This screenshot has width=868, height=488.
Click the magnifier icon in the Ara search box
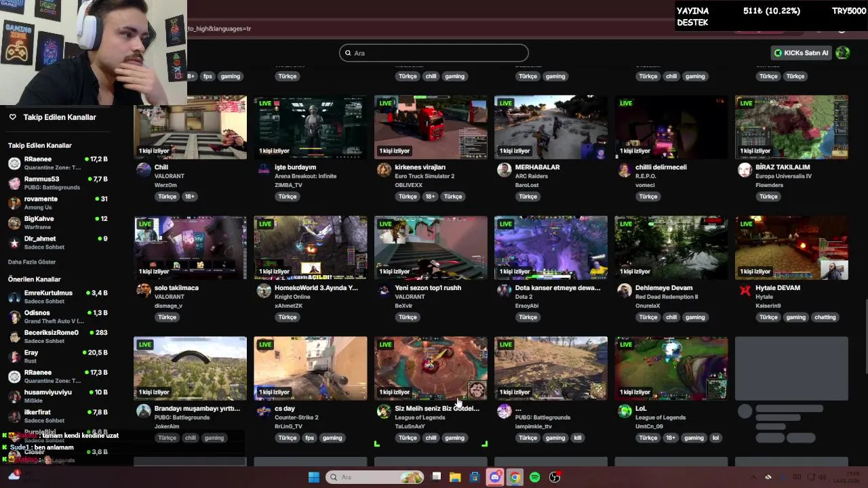pos(348,53)
